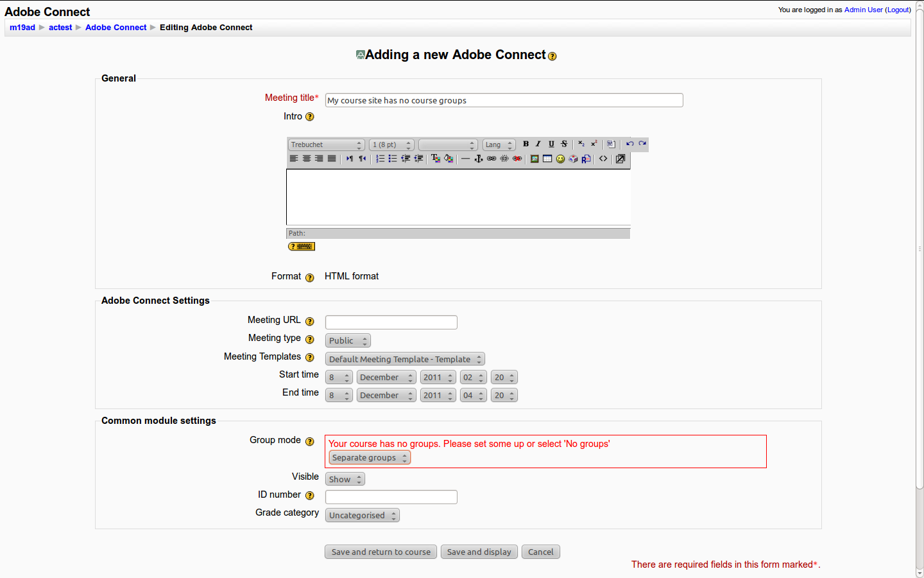This screenshot has height=578, width=924.
Task: Insert a bulleted list
Action: [393, 159]
